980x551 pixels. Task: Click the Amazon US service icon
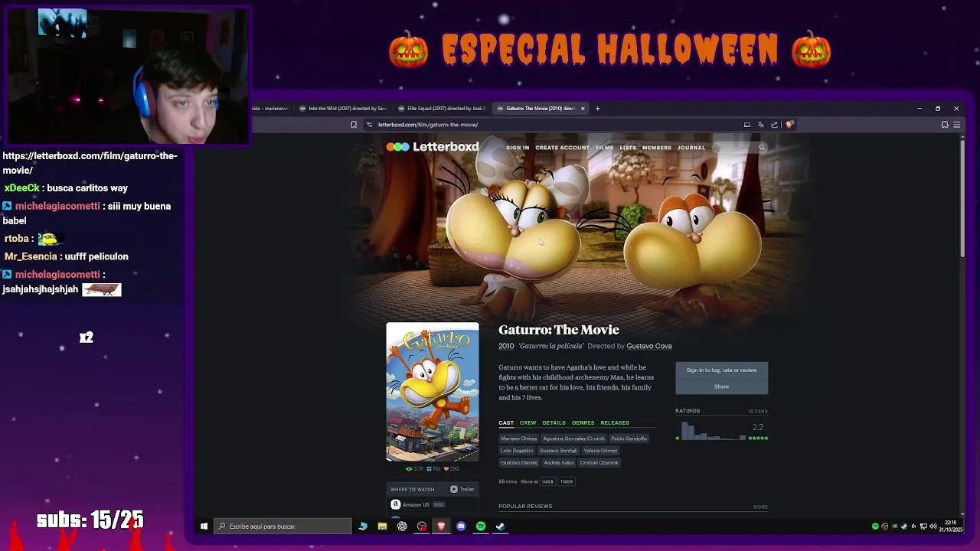(396, 504)
